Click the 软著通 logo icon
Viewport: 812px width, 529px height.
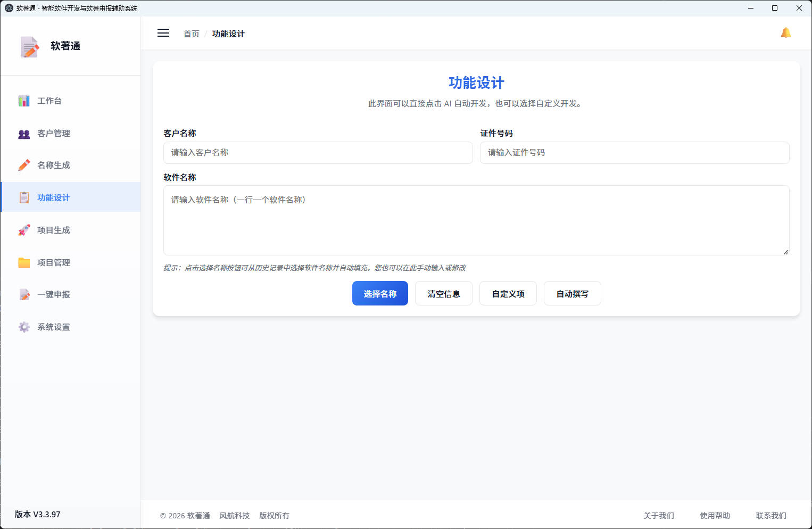pyautogui.click(x=29, y=47)
